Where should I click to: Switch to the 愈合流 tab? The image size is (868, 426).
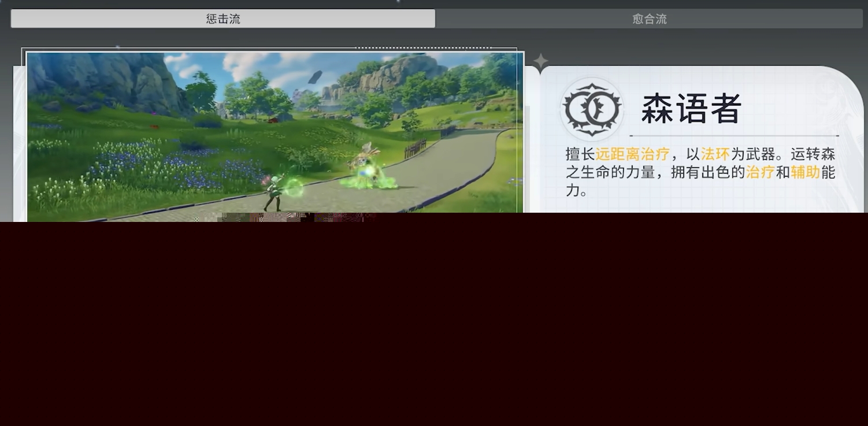pyautogui.click(x=650, y=18)
